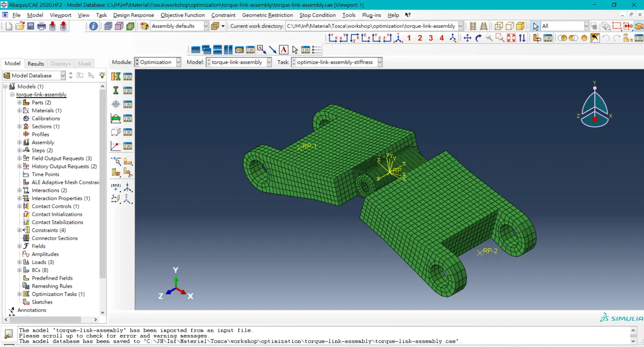Screen dimensions: 644x347
Task: Click the auto-fit view icon
Action: pos(511,38)
